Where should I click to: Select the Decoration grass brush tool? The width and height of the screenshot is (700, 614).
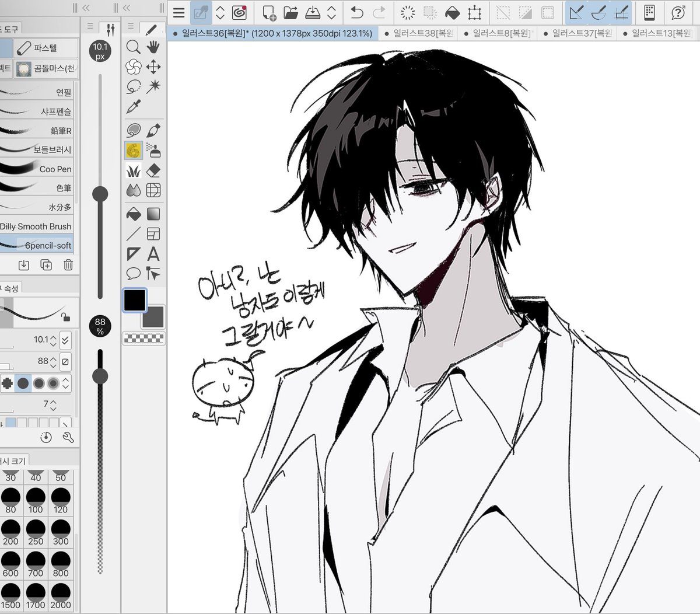(134, 170)
